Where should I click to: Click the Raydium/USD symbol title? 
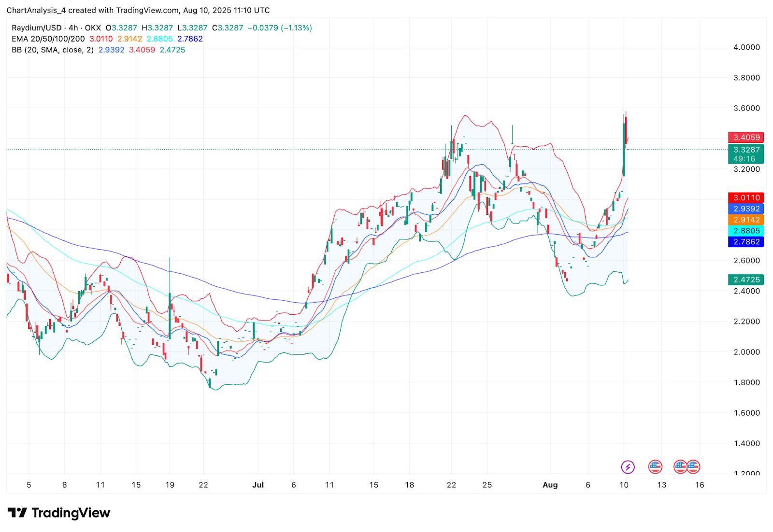tap(37, 28)
